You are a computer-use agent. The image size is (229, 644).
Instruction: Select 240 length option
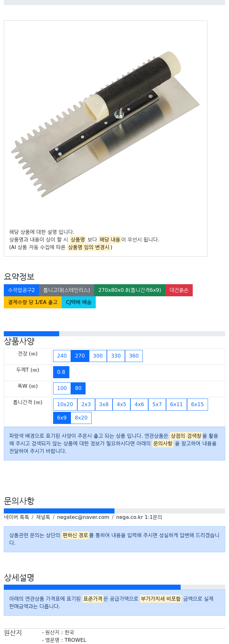[x=62, y=356]
